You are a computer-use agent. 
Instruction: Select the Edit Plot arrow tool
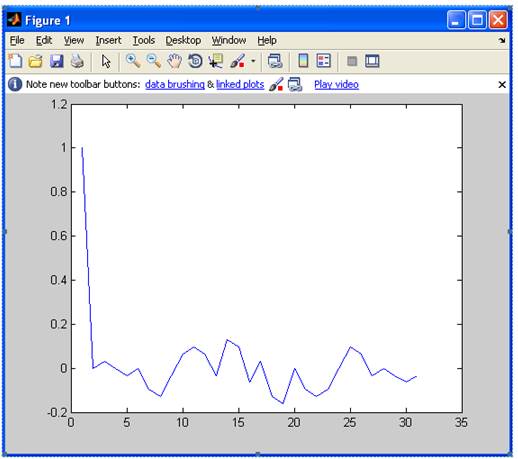(x=106, y=61)
